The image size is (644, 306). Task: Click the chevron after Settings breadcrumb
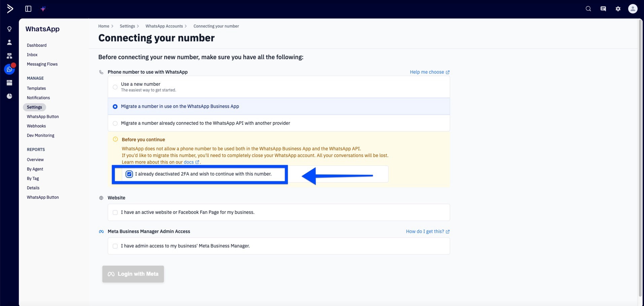(x=138, y=26)
